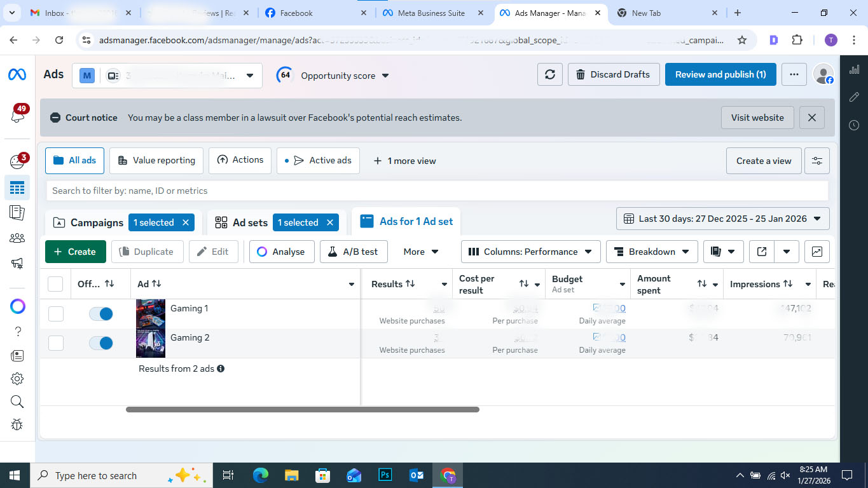Screen dimensions: 868x488
Task: Click the settings gear in left sidebar
Action: point(17,379)
